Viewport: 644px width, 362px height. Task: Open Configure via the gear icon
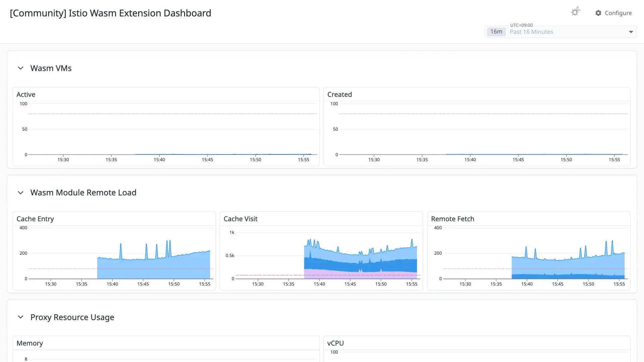coord(598,13)
